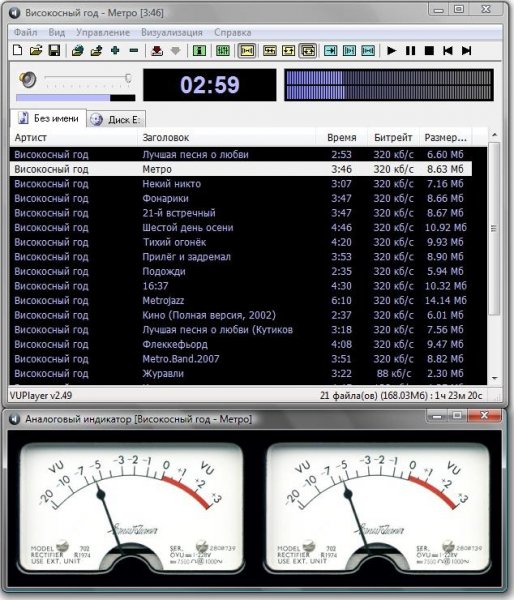Select the highlighted track 'Метро'

(241, 169)
